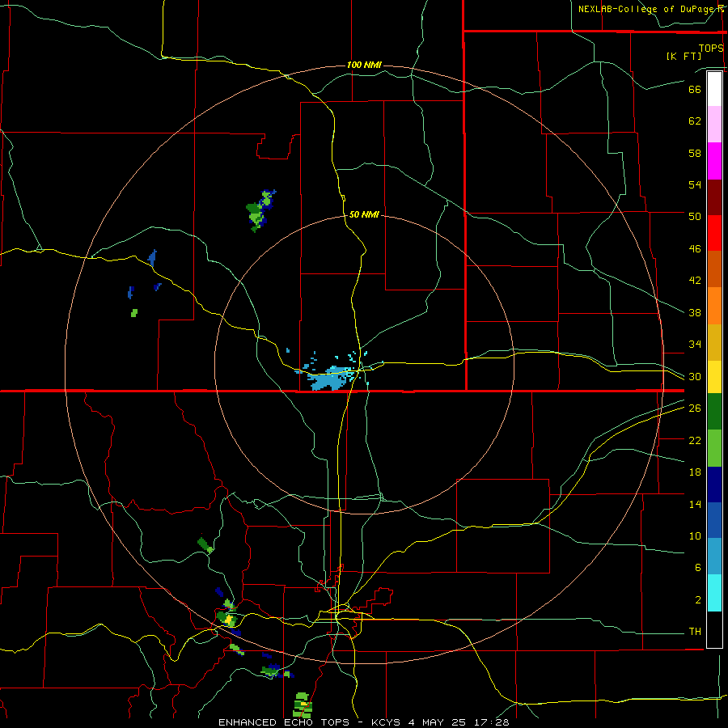The image size is (728, 728).
Task: Click the 62 legend value
Action: point(695,121)
